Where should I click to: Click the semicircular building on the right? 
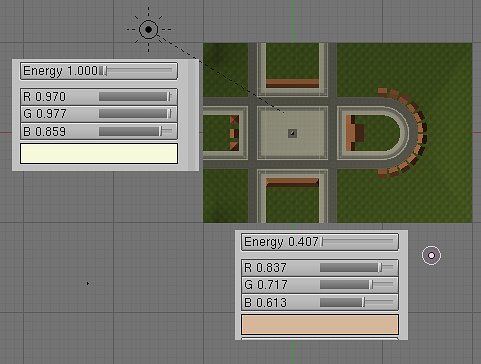click(373, 133)
